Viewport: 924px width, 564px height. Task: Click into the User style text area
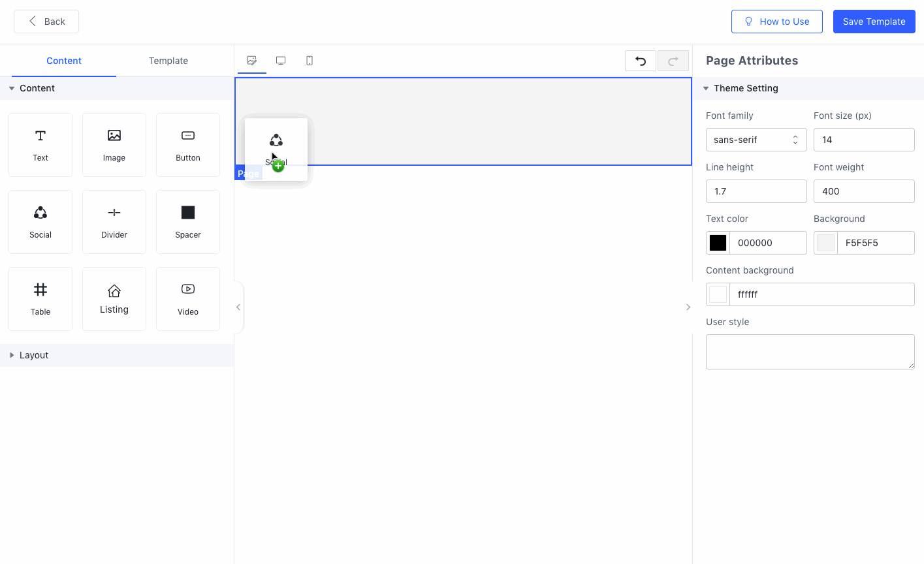(x=810, y=352)
